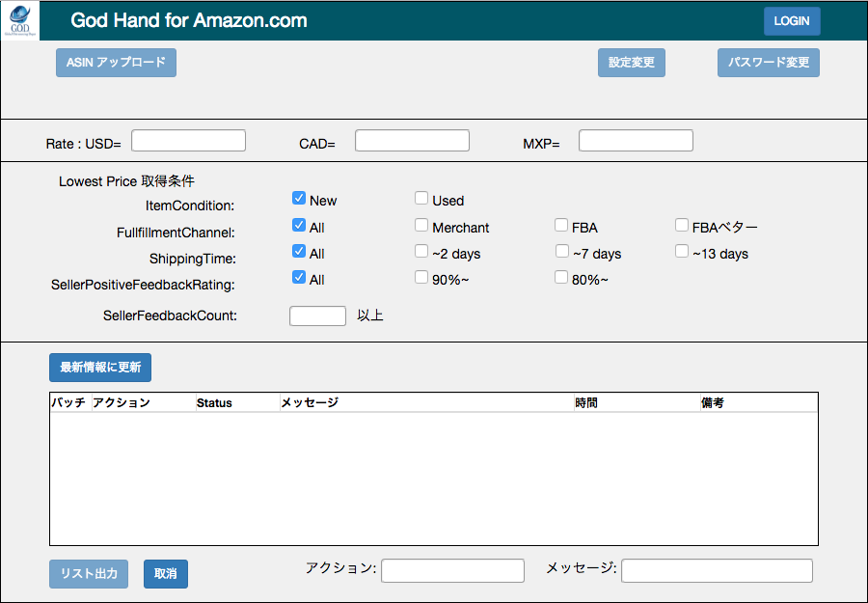Open 設定変更 settings change
This screenshot has height=603, width=868.
click(632, 63)
